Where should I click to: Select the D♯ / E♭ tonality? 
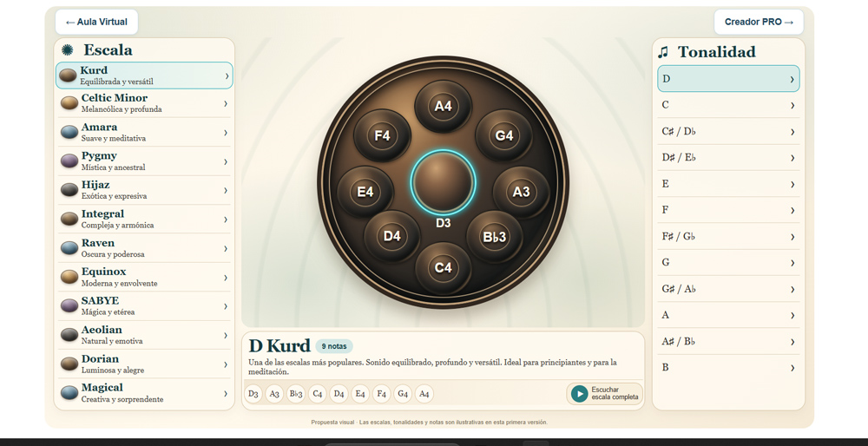[728, 158]
